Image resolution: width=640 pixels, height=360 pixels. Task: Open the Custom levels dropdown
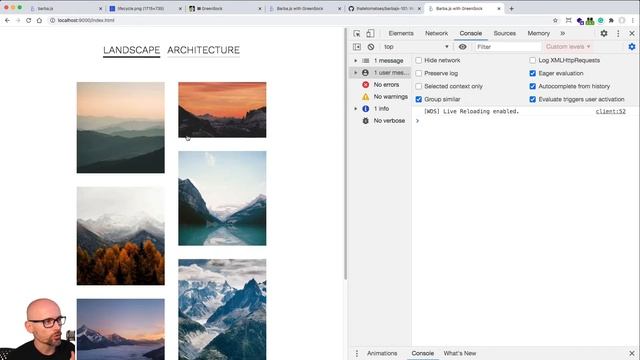point(568,47)
